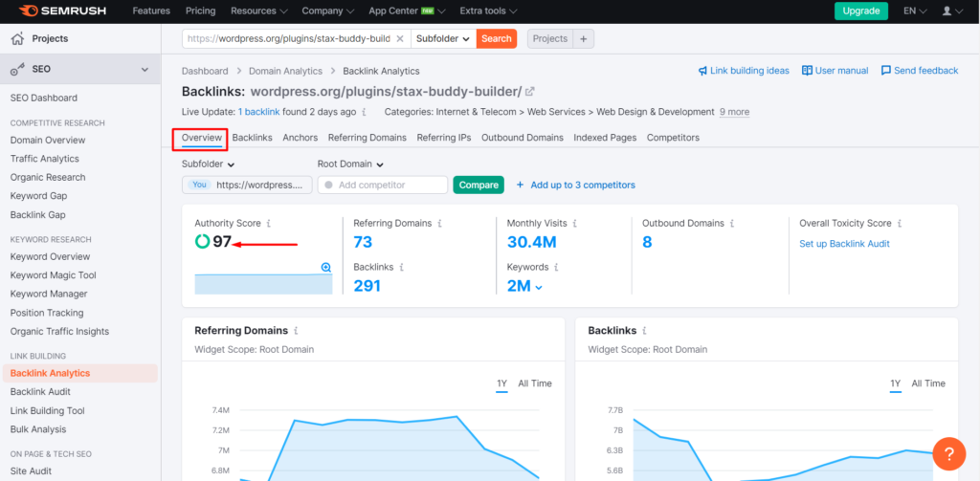Click the chat icon for Send feedback
The width and height of the screenshot is (980, 481).
(885, 71)
